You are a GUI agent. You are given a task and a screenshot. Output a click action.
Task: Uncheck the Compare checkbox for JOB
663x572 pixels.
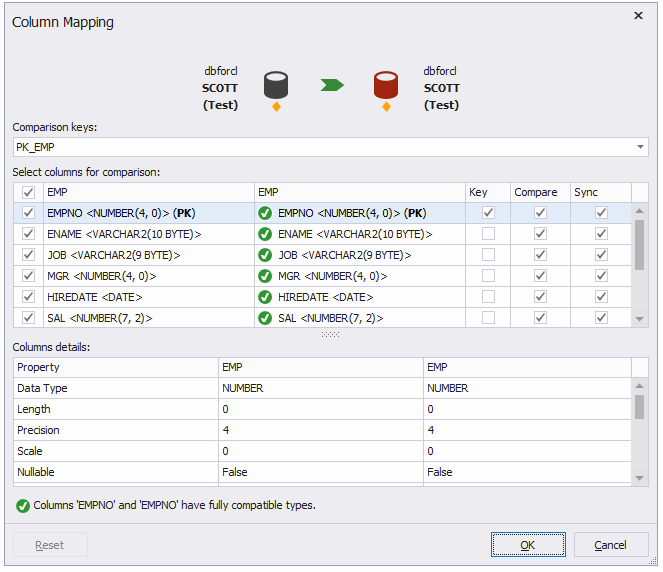pyautogui.click(x=540, y=255)
